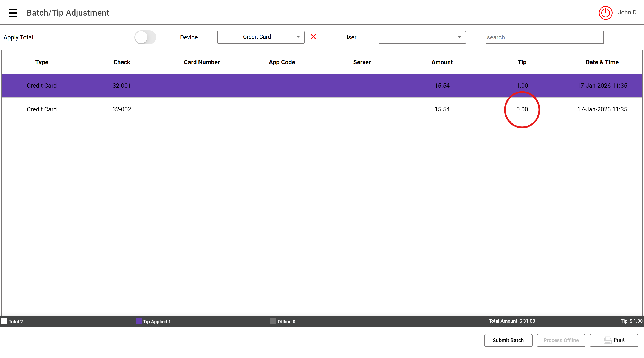Clear Device filter with red X

pyautogui.click(x=313, y=37)
